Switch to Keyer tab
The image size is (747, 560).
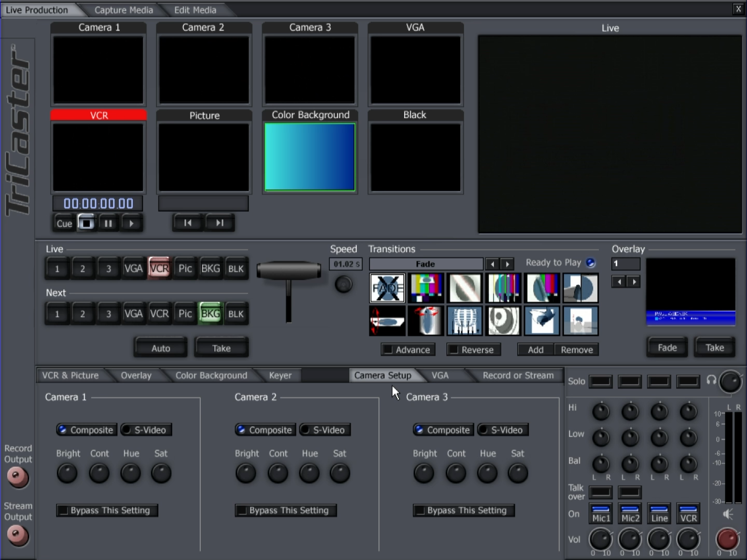tap(280, 375)
